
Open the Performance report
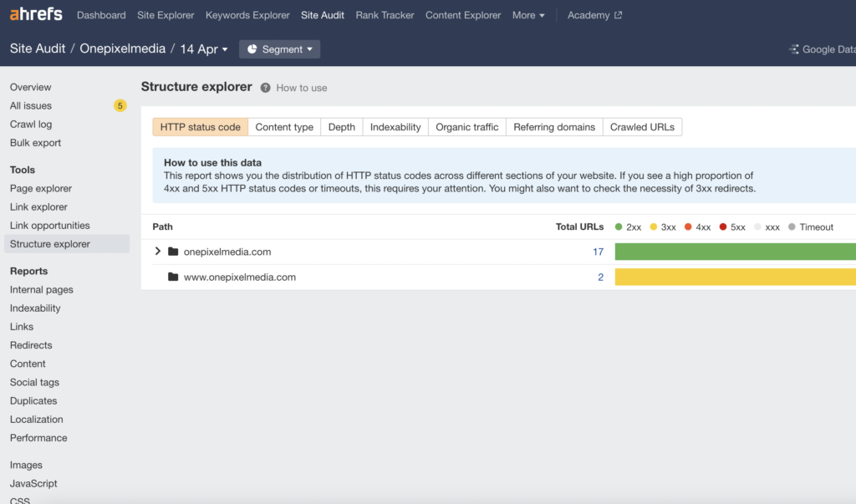click(x=38, y=439)
